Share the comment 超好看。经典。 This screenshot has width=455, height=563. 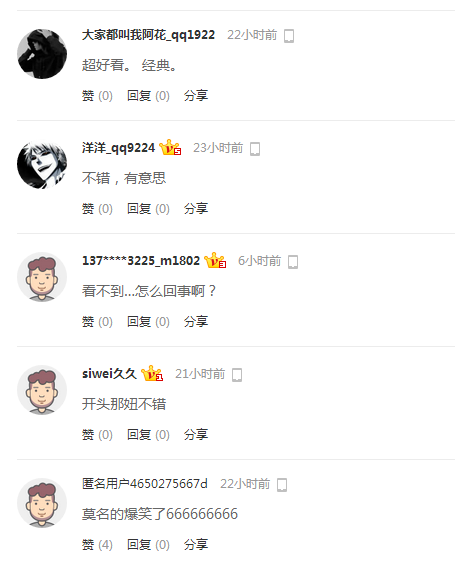pyautogui.click(x=196, y=96)
